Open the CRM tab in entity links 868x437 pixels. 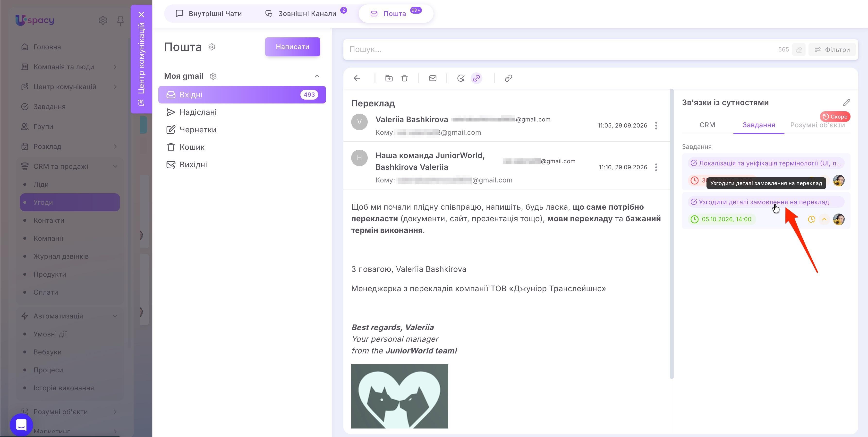pos(707,125)
